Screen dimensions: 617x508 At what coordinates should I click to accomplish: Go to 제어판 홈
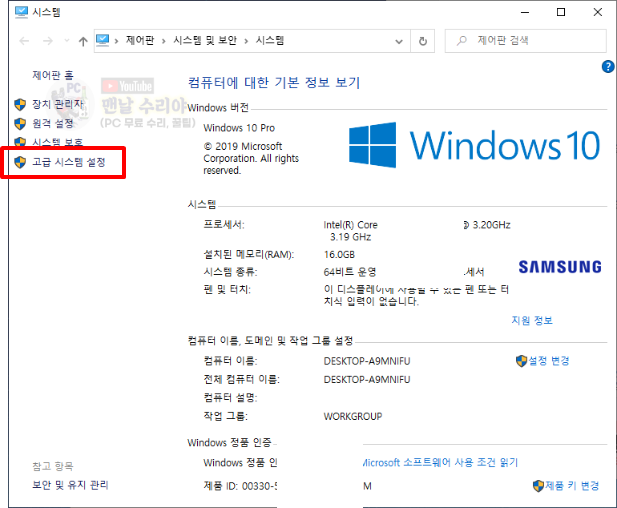53,75
